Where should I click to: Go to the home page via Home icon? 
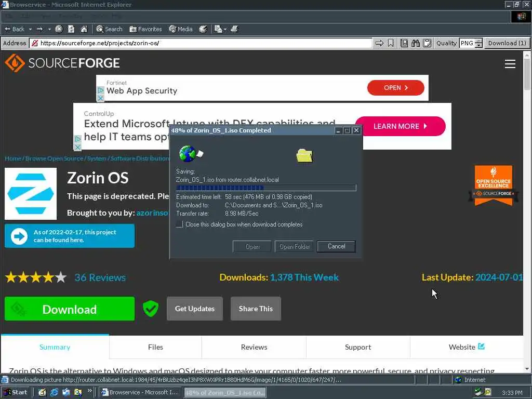point(84,29)
